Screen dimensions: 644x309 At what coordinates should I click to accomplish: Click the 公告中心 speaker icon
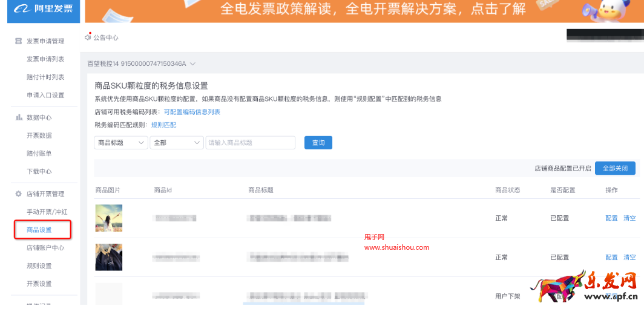pyautogui.click(x=88, y=37)
